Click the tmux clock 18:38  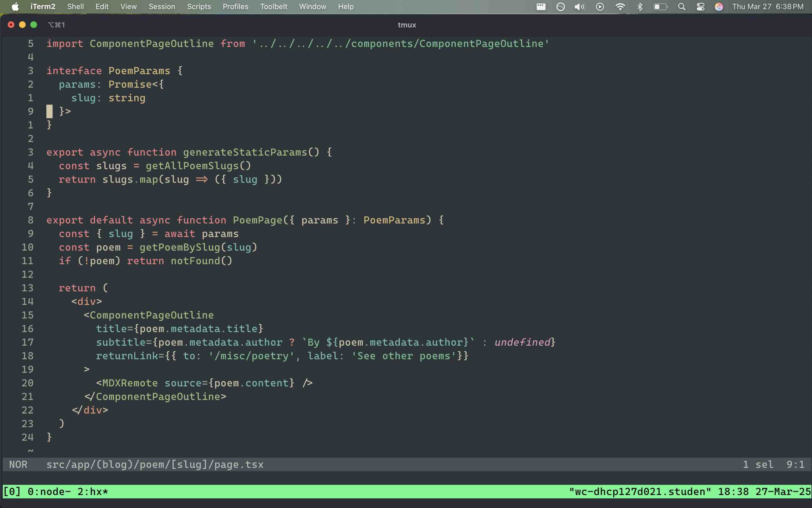pyautogui.click(x=733, y=492)
